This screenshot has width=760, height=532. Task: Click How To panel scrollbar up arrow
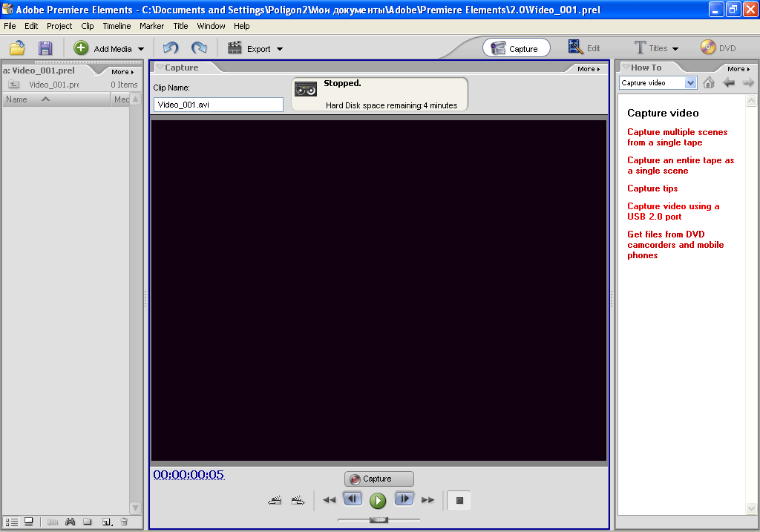[x=751, y=100]
